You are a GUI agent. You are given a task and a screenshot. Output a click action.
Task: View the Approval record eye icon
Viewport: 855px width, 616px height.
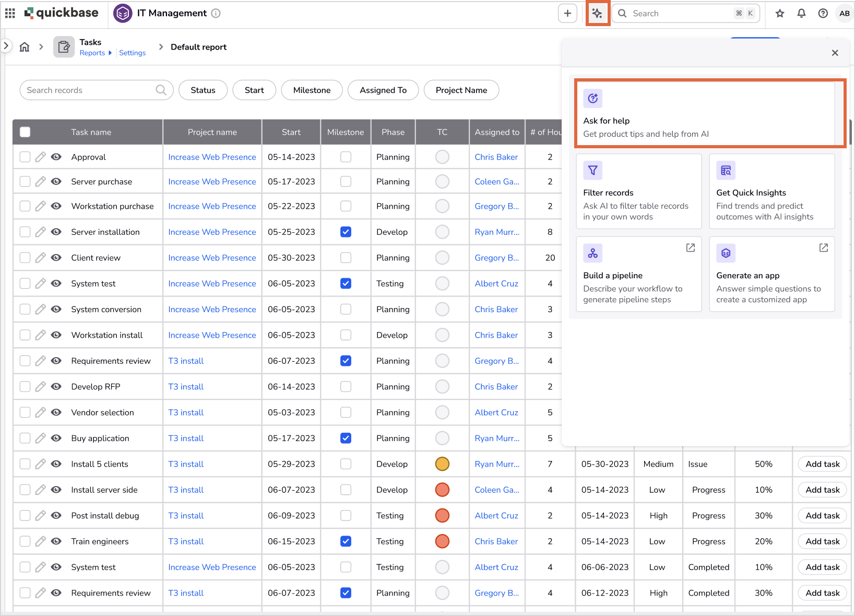(56, 157)
